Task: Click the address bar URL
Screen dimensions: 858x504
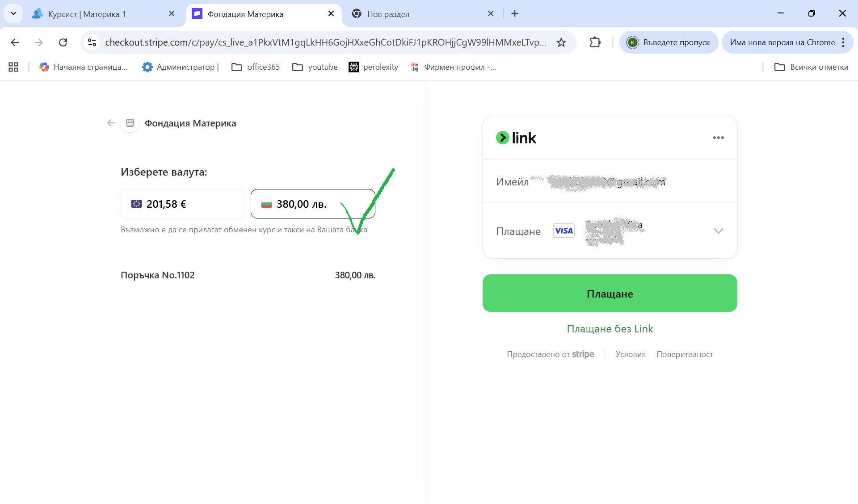Action: [x=325, y=42]
